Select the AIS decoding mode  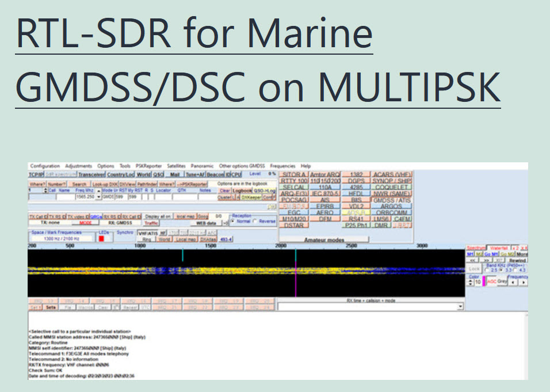pyautogui.click(x=324, y=200)
